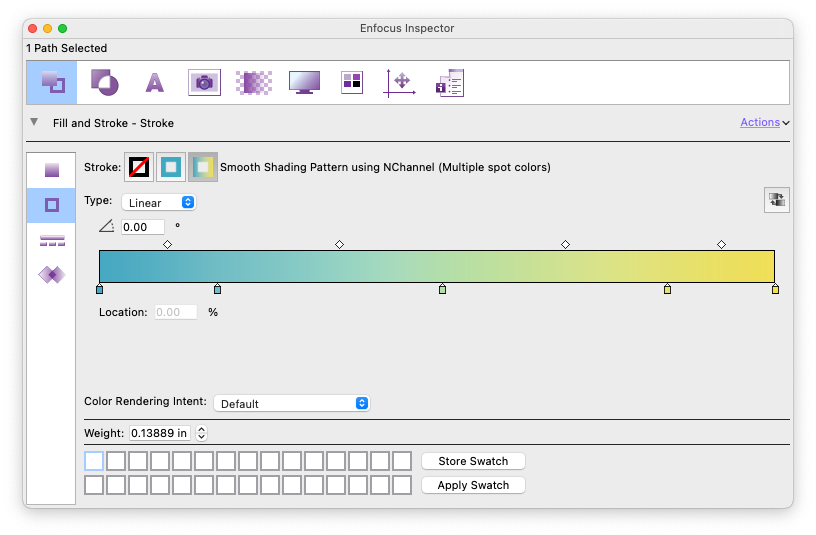Set stroke to none with the red slash icon
Screen dimensions: 816x535
[x=139, y=167]
